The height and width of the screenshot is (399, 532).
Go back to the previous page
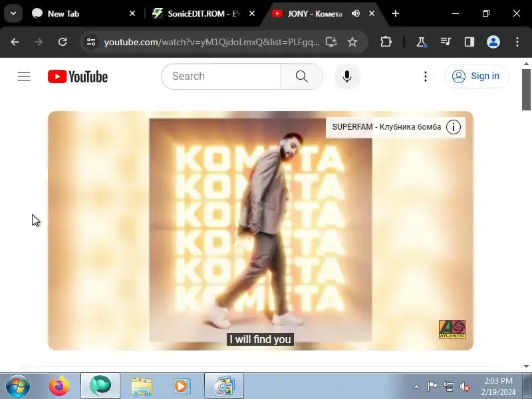pos(15,42)
